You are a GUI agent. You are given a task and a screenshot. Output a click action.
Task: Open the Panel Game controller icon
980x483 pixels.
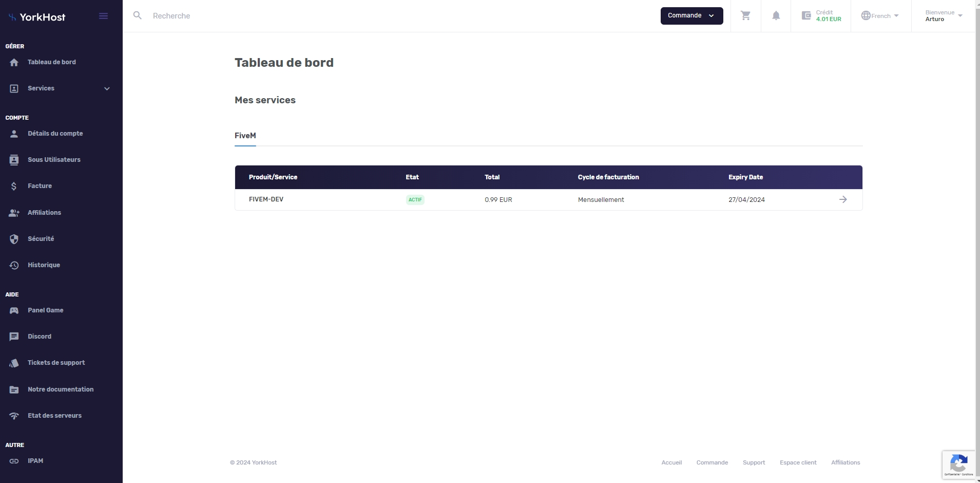(x=14, y=310)
